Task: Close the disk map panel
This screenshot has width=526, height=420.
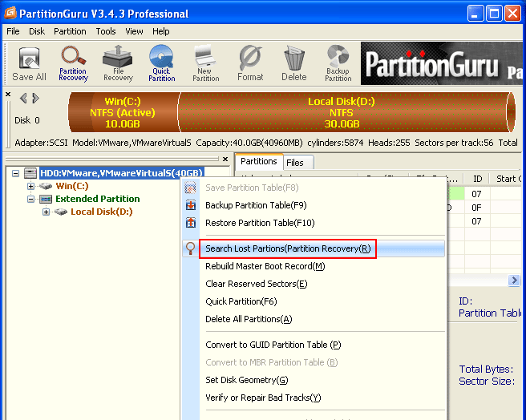Action: point(8,95)
